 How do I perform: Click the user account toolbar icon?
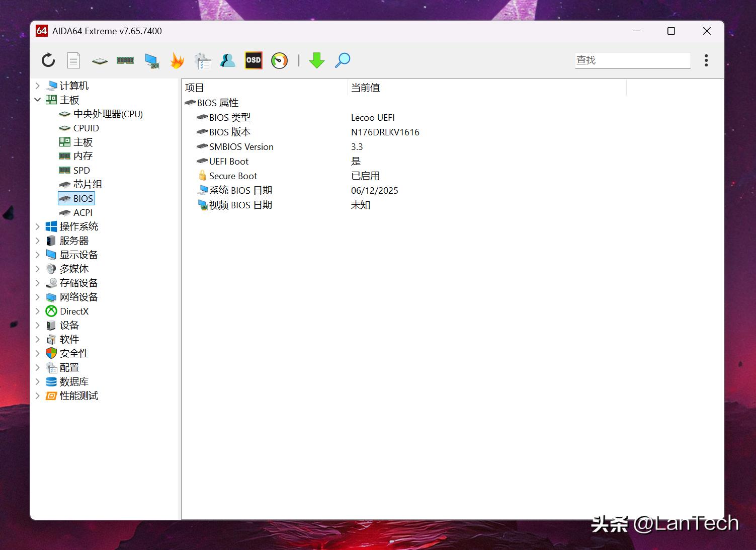[228, 60]
